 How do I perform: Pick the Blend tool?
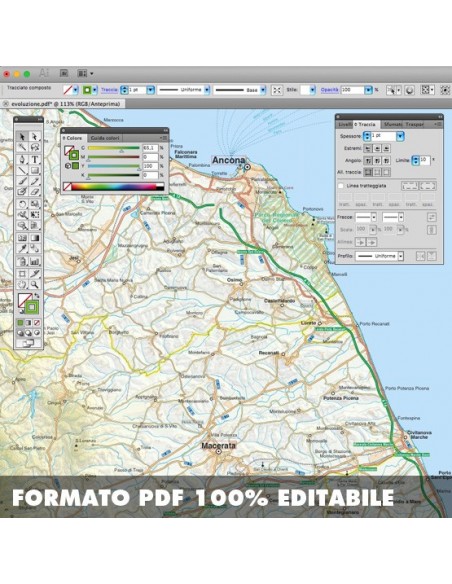(x=35, y=248)
